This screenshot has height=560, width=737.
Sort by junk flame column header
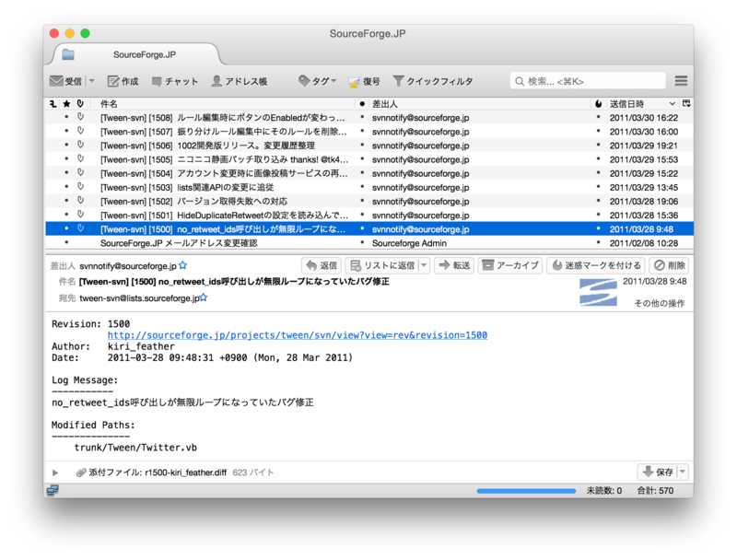(x=598, y=104)
